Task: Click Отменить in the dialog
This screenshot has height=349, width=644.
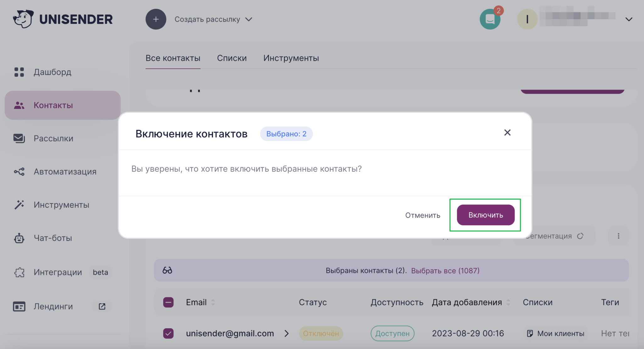Action: [423, 215]
